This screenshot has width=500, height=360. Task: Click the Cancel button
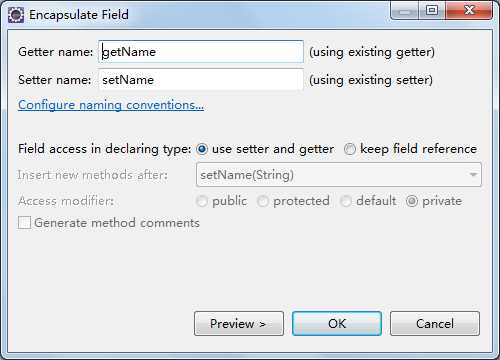(x=435, y=324)
